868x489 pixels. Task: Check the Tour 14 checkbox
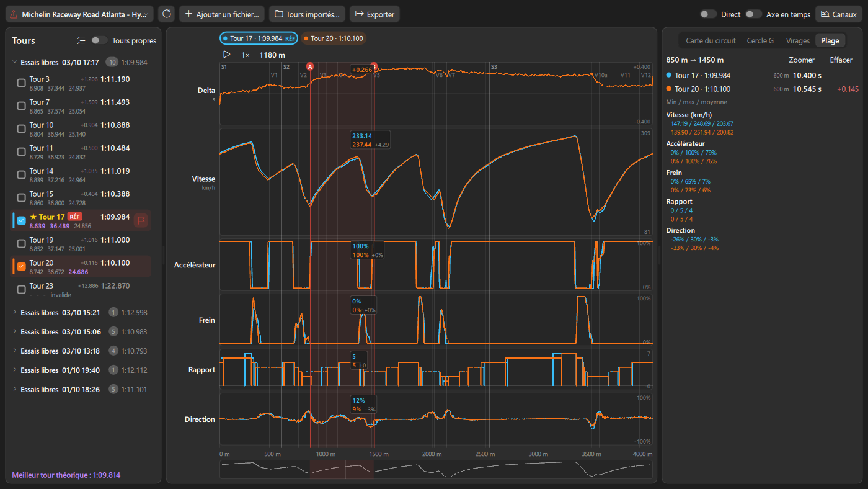[x=22, y=174]
